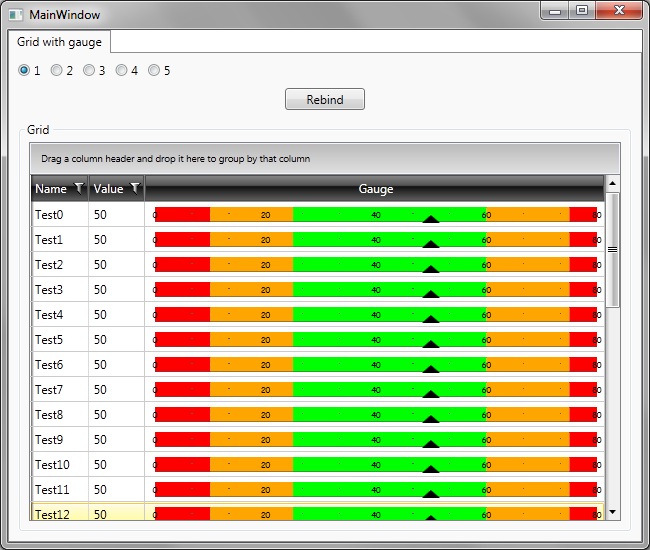Select the Test0 name cell

[x=60, y=214]
